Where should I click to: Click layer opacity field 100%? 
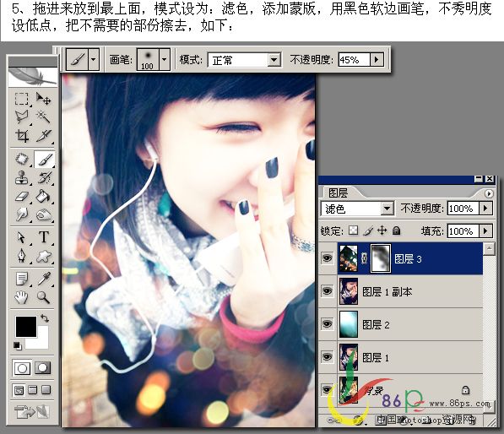463,209
